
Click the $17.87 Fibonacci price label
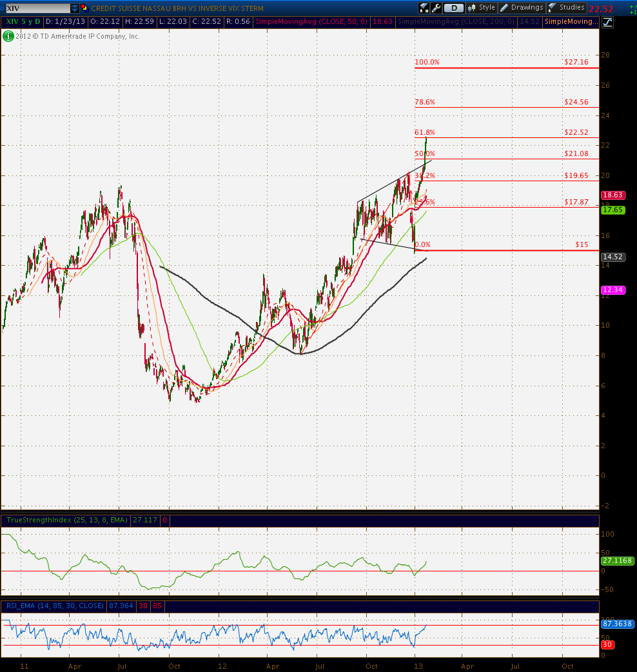tap(576, 202)
